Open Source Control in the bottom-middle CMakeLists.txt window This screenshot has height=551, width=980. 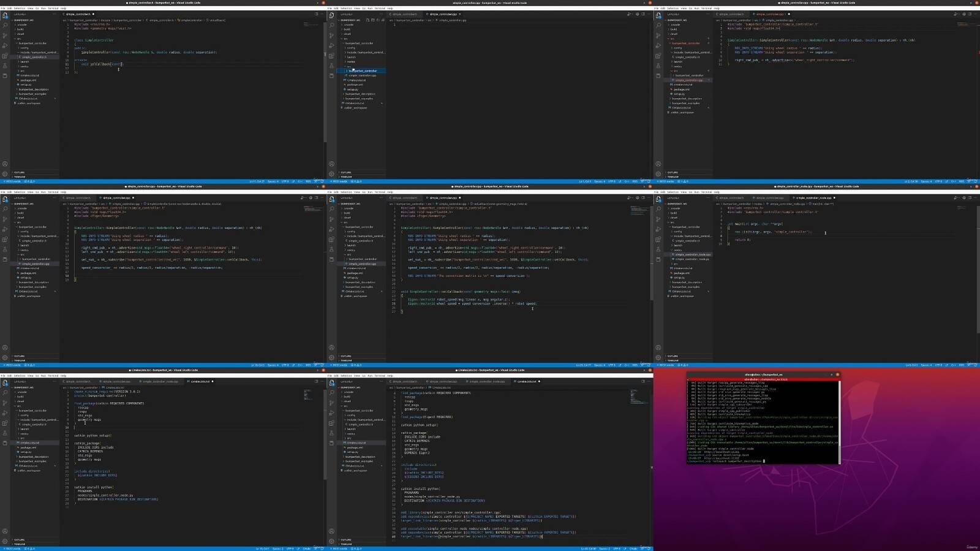tap(331, 403)
